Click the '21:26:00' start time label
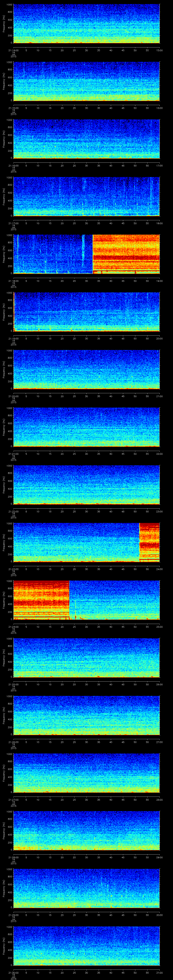 [x=13, y=742]
